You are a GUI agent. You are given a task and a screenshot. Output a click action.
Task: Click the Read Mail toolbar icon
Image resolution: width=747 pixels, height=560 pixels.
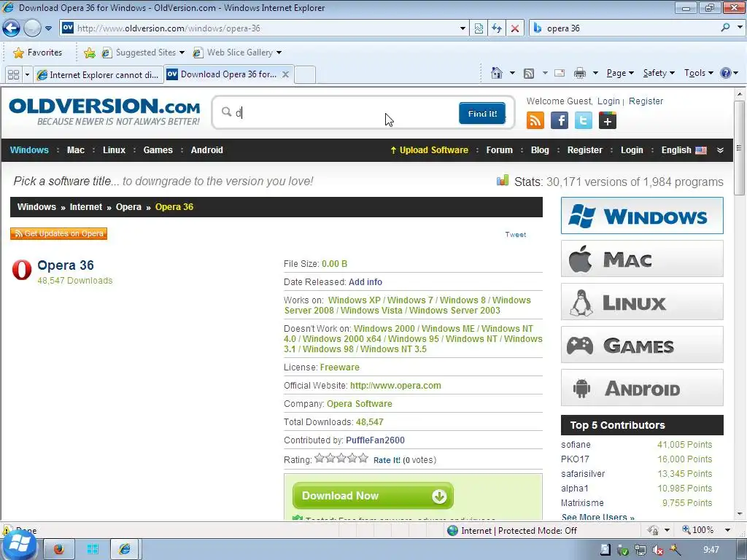point(560,74)
